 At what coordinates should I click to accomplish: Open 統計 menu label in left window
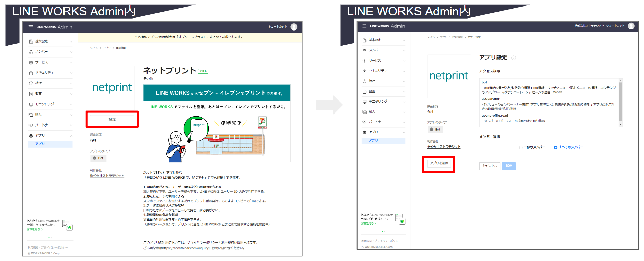38,83
